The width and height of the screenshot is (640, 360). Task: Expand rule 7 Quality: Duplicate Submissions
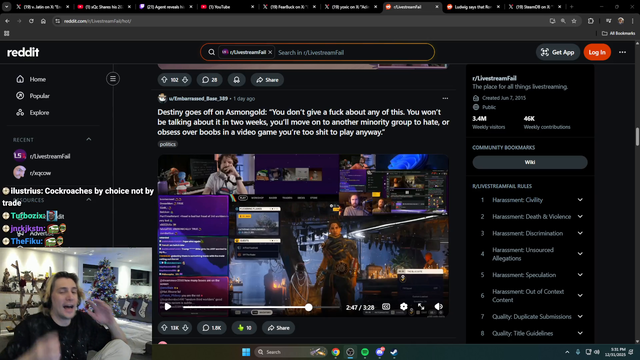(x=580, y=317)
